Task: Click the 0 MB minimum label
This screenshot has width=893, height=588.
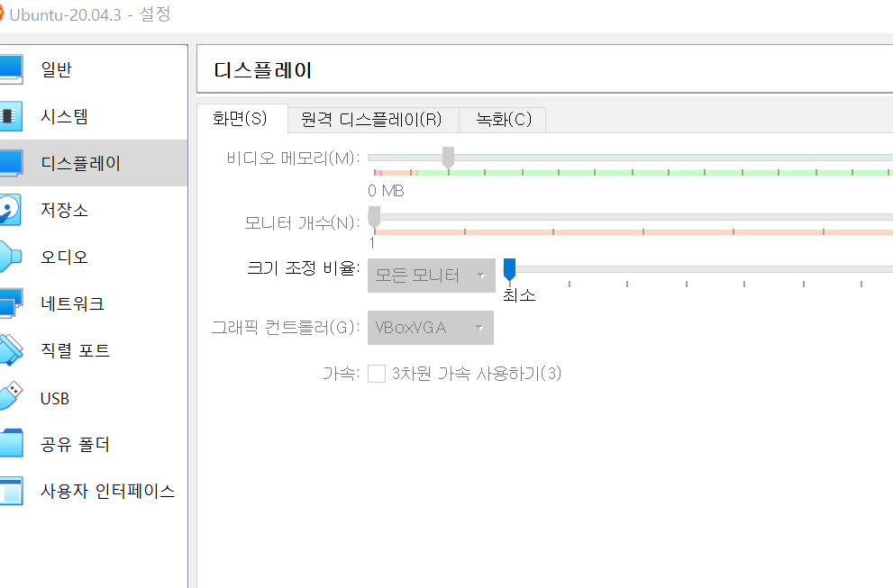Action: (387, 191)
